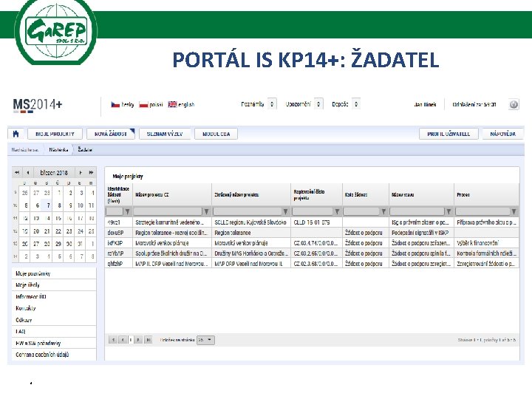Click user name Jan Binek

(425, 104)
